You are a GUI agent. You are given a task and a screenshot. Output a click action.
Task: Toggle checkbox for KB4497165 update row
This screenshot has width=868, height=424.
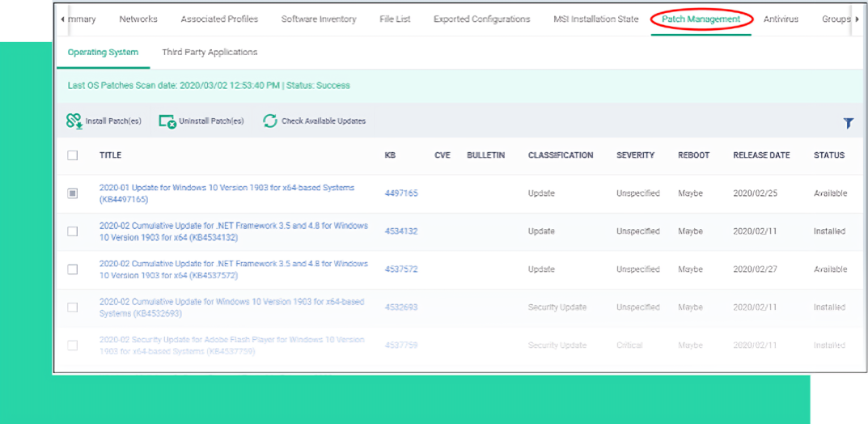(x=73, y=193)
